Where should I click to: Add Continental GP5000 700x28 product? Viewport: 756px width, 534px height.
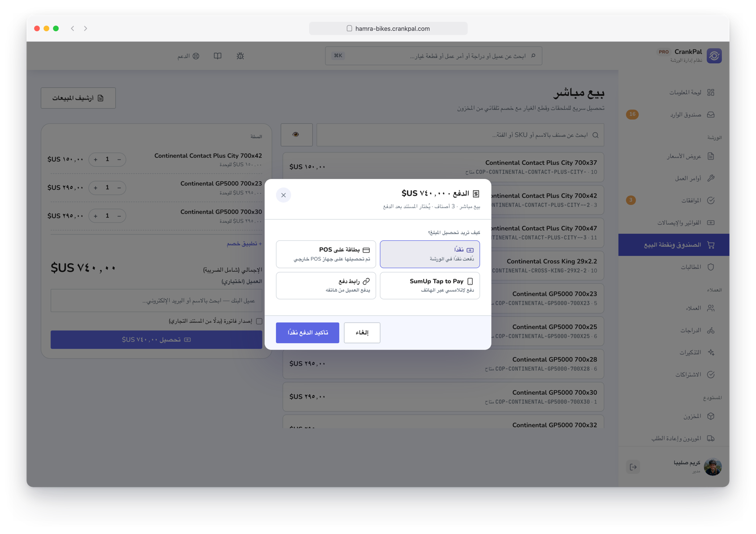pyautogui.click(x=443, y=364)
